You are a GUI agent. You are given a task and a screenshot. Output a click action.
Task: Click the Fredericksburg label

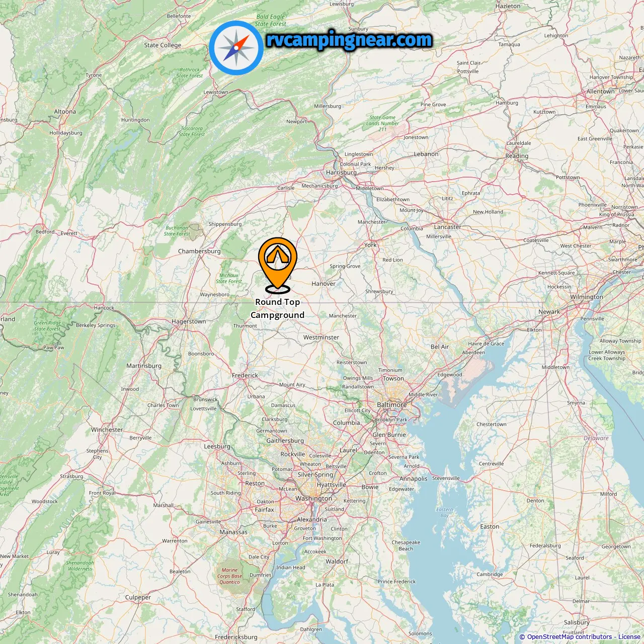click(236, 637)
